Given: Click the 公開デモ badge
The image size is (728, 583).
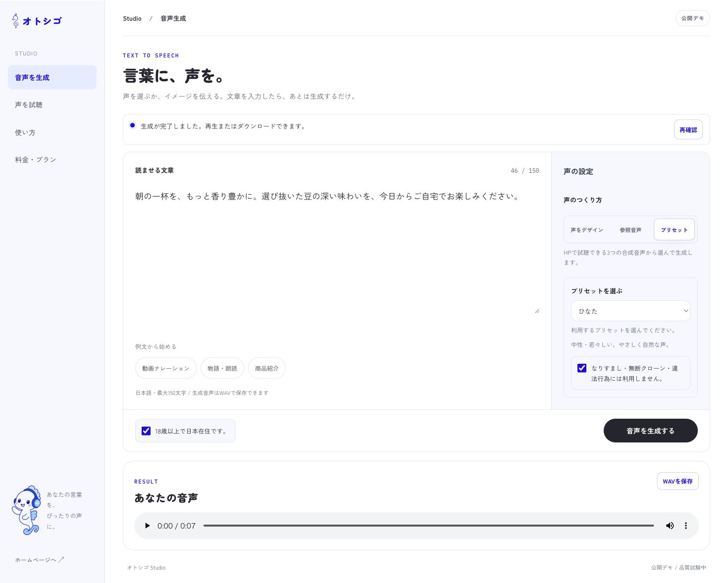Looking at the screenshot, I should (692, 18).
